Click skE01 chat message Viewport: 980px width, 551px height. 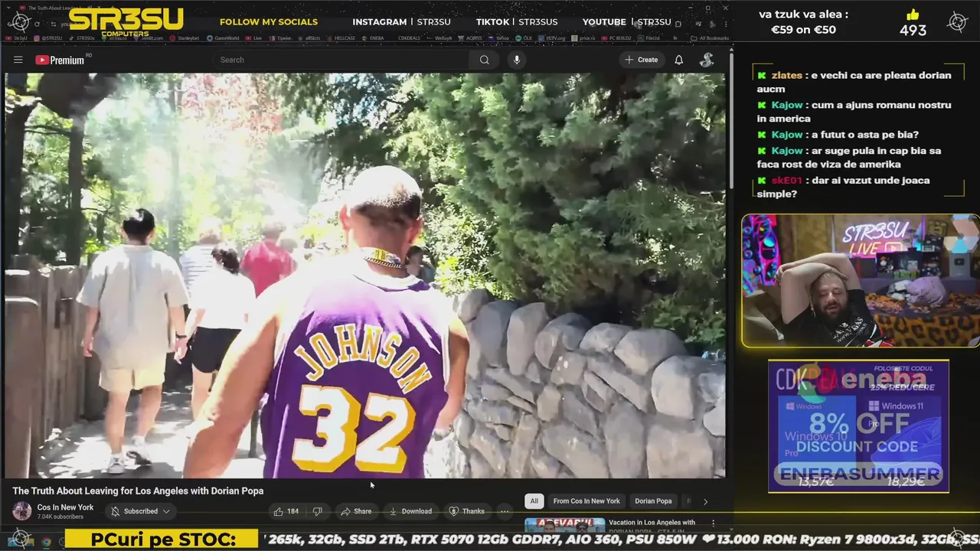click(844, 187)
